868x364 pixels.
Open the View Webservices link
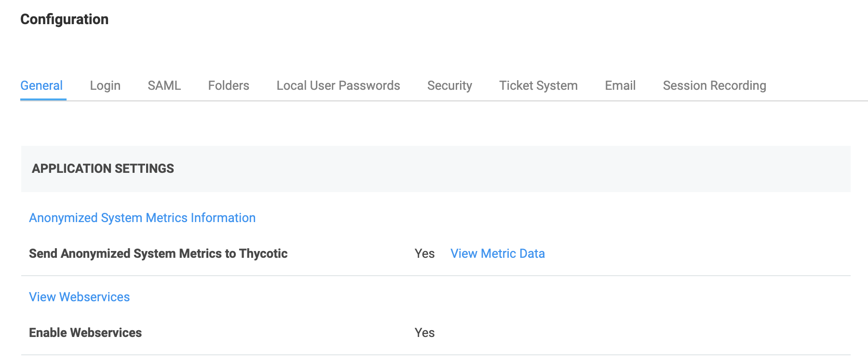coord(80,297)
